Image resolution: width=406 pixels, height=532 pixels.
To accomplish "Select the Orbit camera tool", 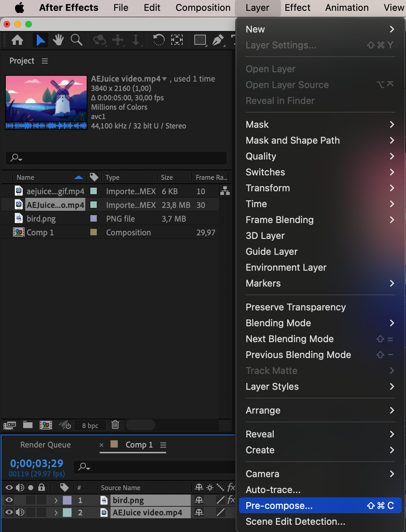I will (99, 40).
